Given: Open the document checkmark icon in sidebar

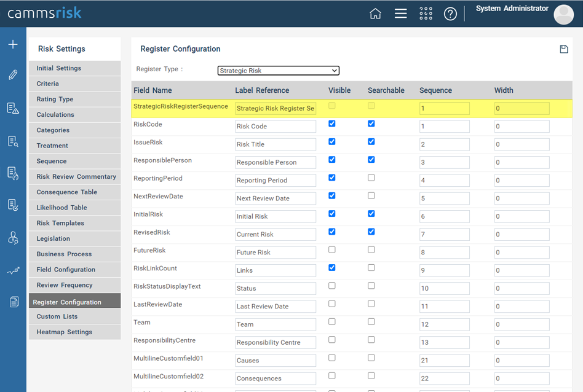Looking at the screenshot, I should coord(13,205).
